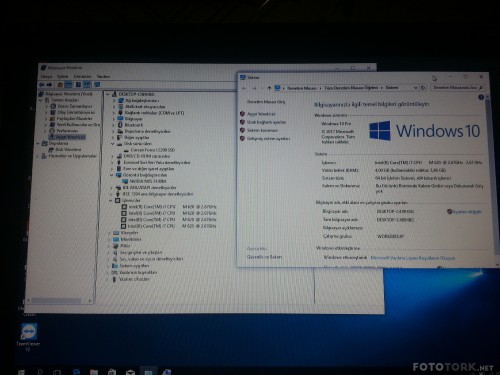The image size is (500, 375).
Task: Click the Monitörler display icon
Action: tap(116, 239)
